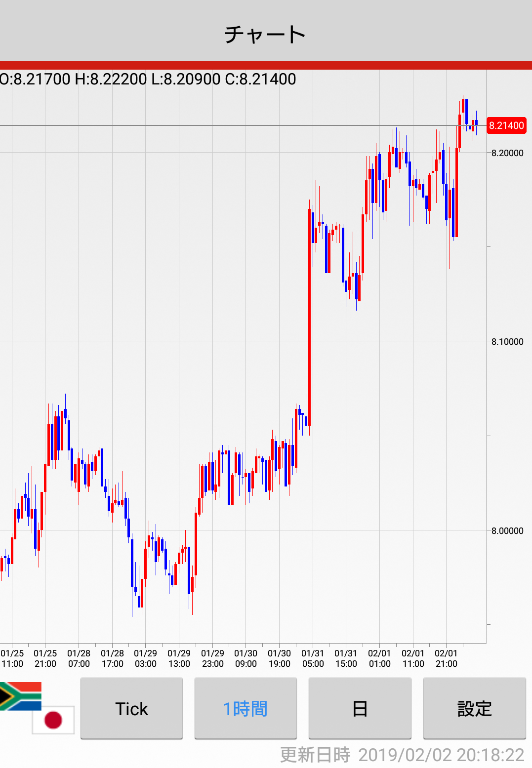The width and height of the screenshot is (532, 768).
Task: Tap the South African flag icon
Action: click(x=21, y=695)
